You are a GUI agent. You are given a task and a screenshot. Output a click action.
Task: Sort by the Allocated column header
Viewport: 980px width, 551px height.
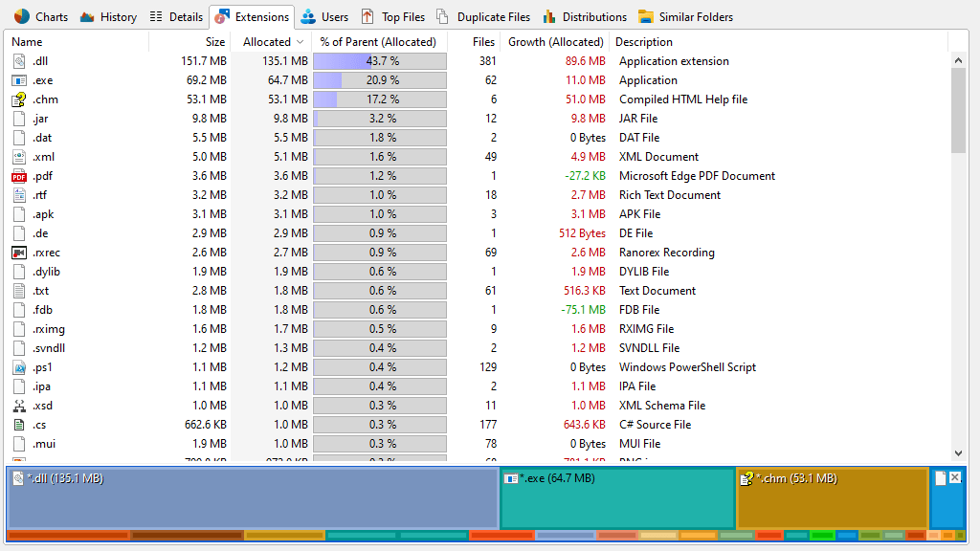[x=267, y=42]
